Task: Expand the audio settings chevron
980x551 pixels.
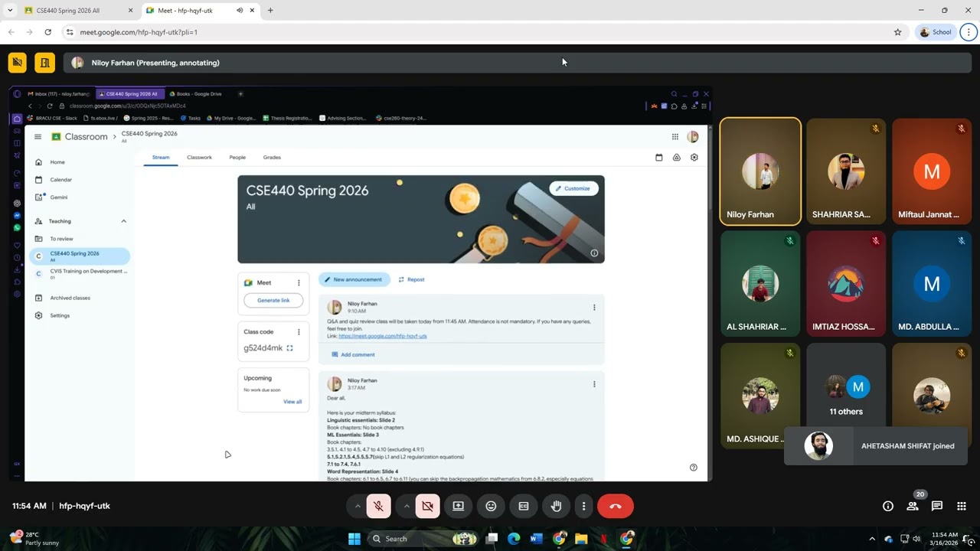Action: (358, 506)
